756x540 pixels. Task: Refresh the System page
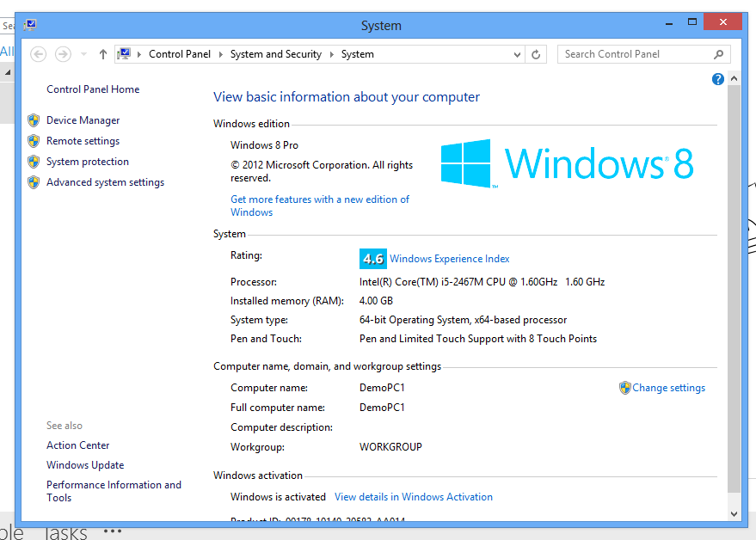[536, 54]
